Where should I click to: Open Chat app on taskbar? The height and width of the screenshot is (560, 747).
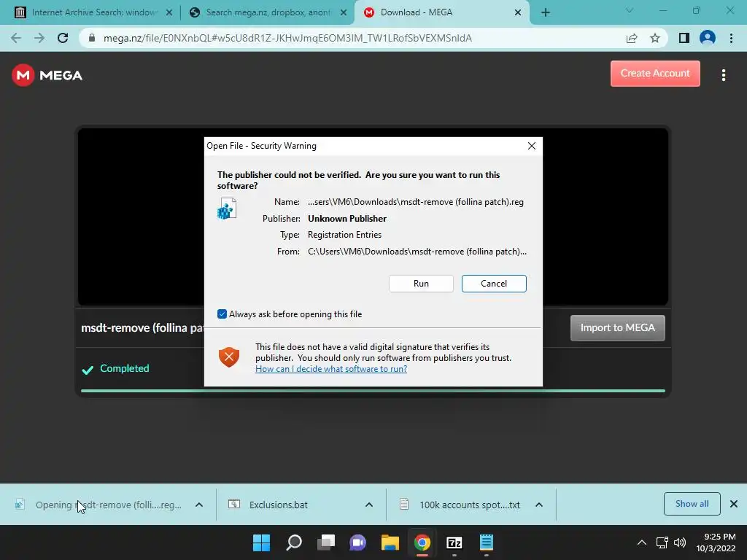coord(357,542)
